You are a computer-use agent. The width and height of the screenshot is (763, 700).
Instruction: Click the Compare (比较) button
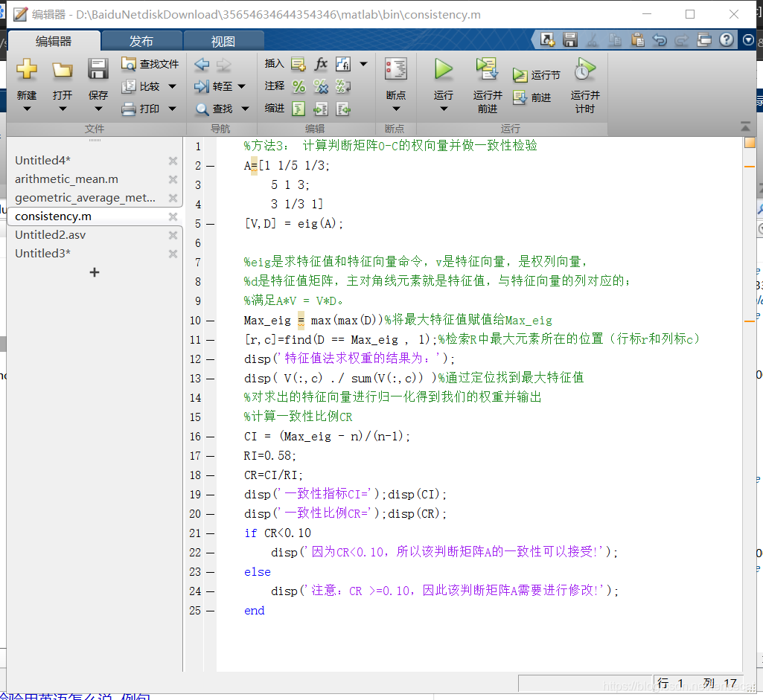pos(141,86)
